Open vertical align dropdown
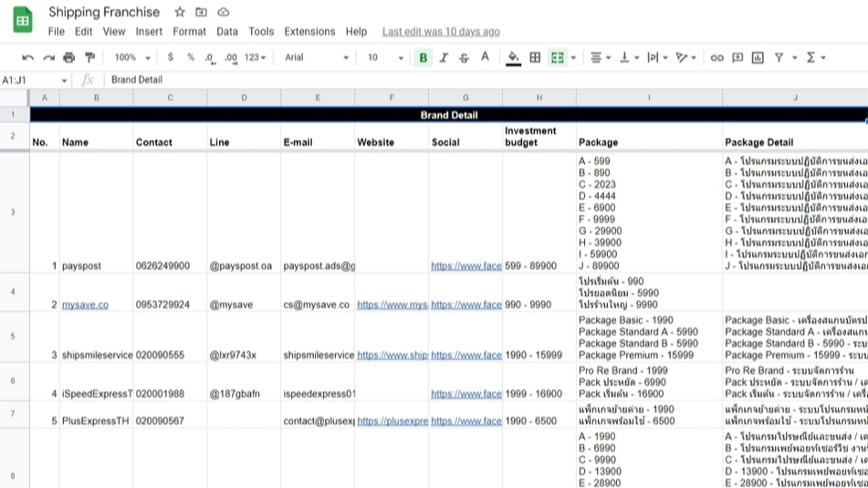The width and height of the screenshot is (868, 488). [629, 57]
